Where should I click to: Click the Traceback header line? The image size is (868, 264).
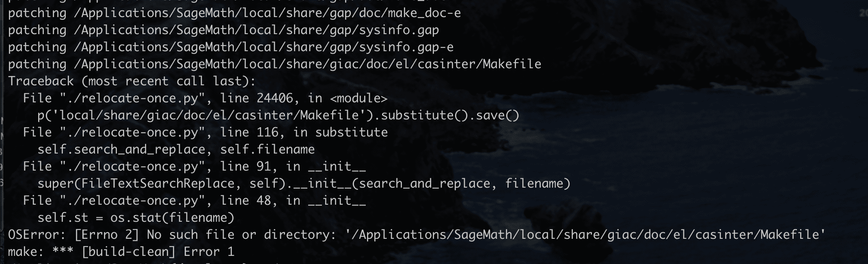132,81
